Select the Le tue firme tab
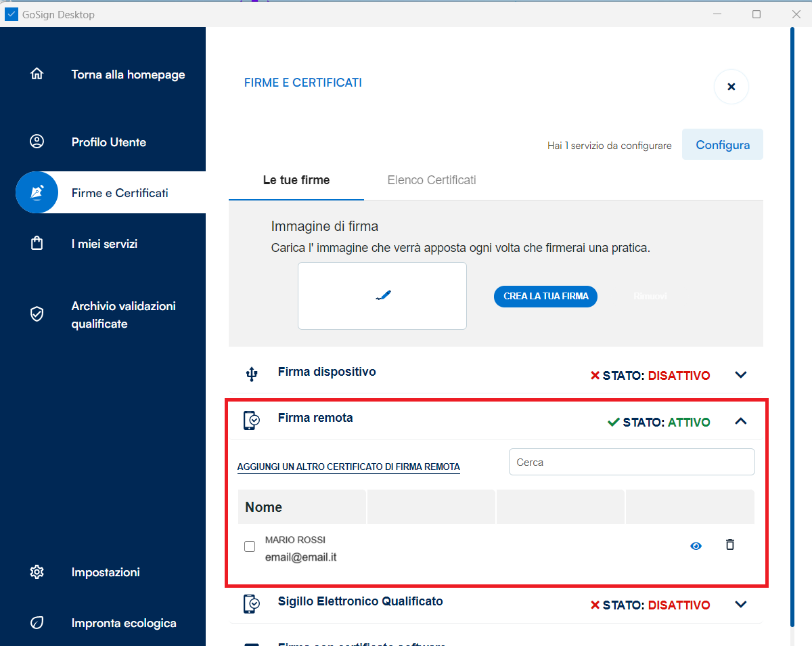This screenshot has width=812, height=646. coord(296,180)
